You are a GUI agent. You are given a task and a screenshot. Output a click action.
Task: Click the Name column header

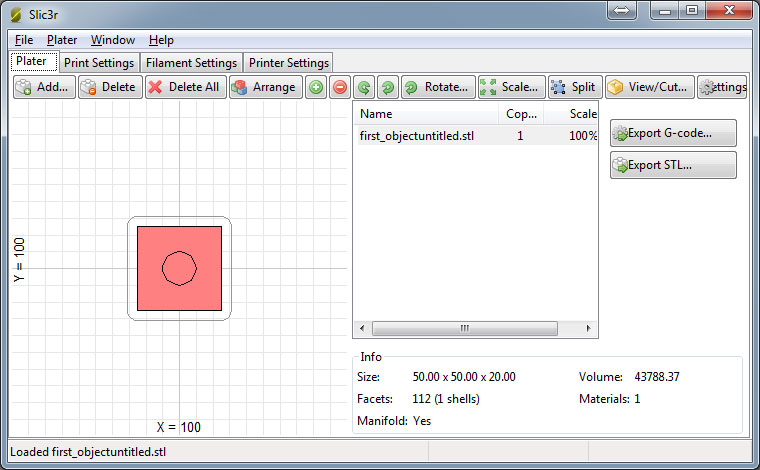point(427,114)
